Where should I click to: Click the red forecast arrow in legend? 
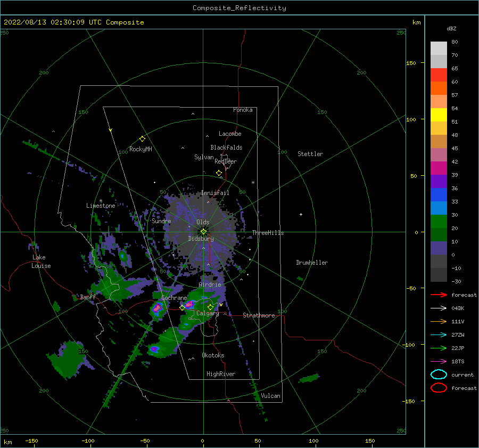click(x=439, y=295)
